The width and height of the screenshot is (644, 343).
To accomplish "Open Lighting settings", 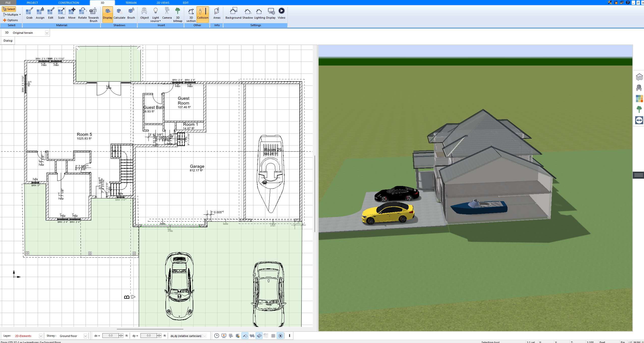I will [x=258, y=13].
